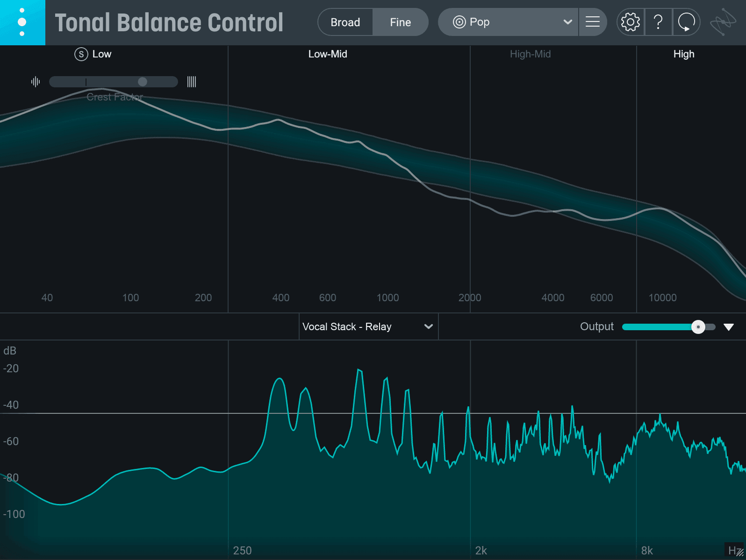Click the 250 Hz spectrum axis label

point(242,551)
